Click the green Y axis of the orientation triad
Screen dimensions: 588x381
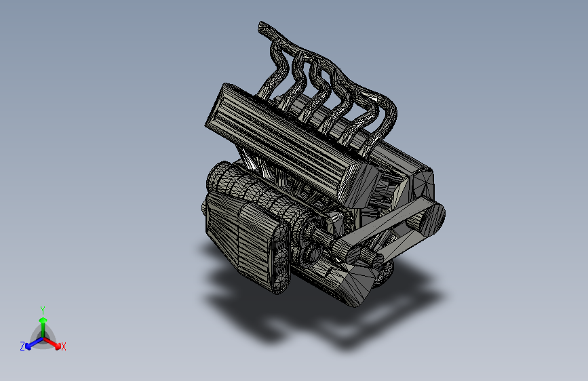(x=43, y=327)
